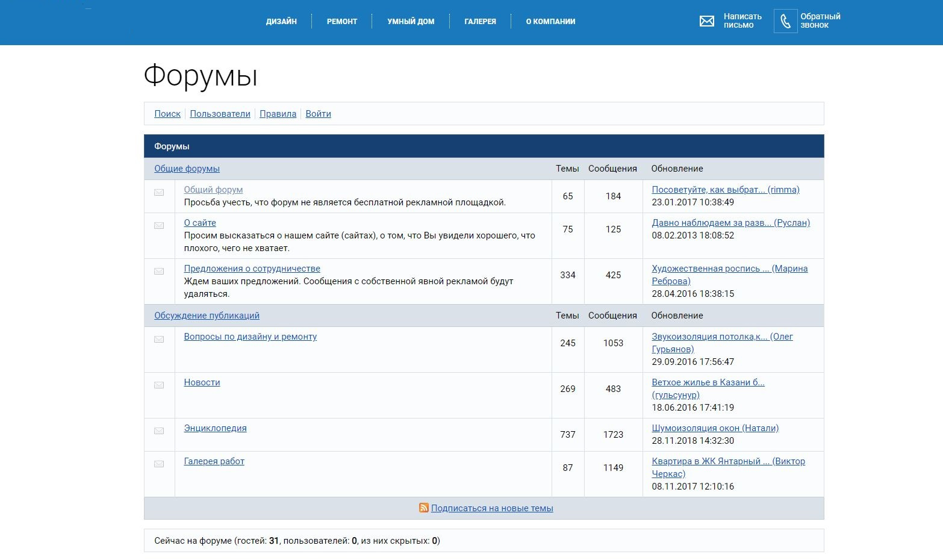Open the ДИЗАЙН menu item
943x560 pixels.
coord(281,22)
